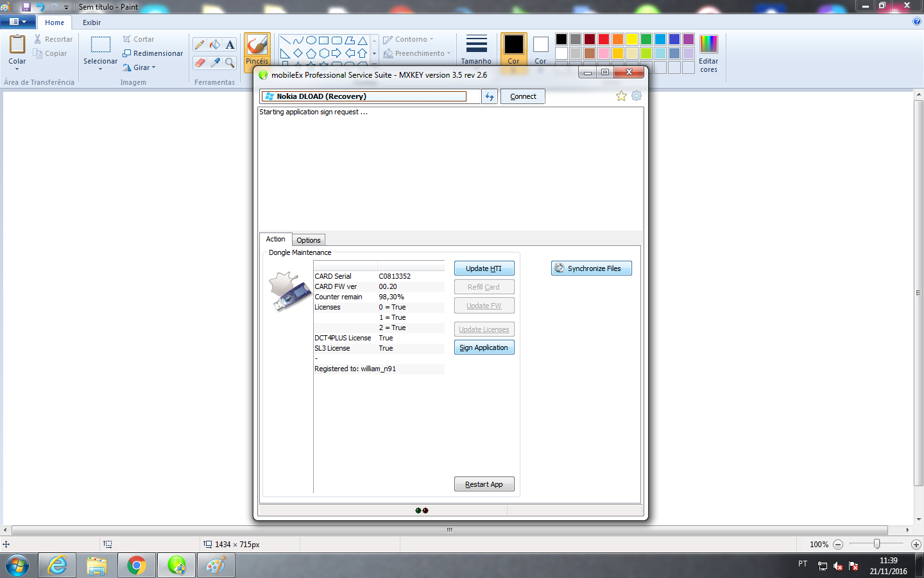Screen dimensions: 924x578
Task: Open Internet Explorer from the taskbar
Action: 57,566
